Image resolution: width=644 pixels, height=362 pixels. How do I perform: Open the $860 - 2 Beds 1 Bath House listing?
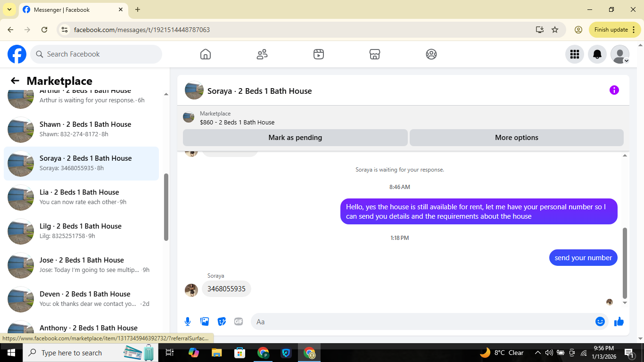point(237,122)
